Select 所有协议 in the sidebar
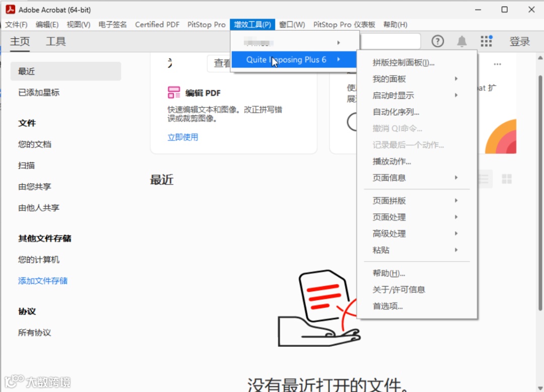544x392 pixels. tap(34, 333)
